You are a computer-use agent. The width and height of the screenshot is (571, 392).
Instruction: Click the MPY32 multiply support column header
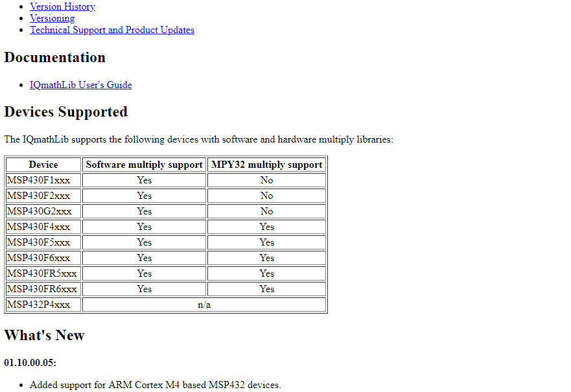(x=266, y=165)
